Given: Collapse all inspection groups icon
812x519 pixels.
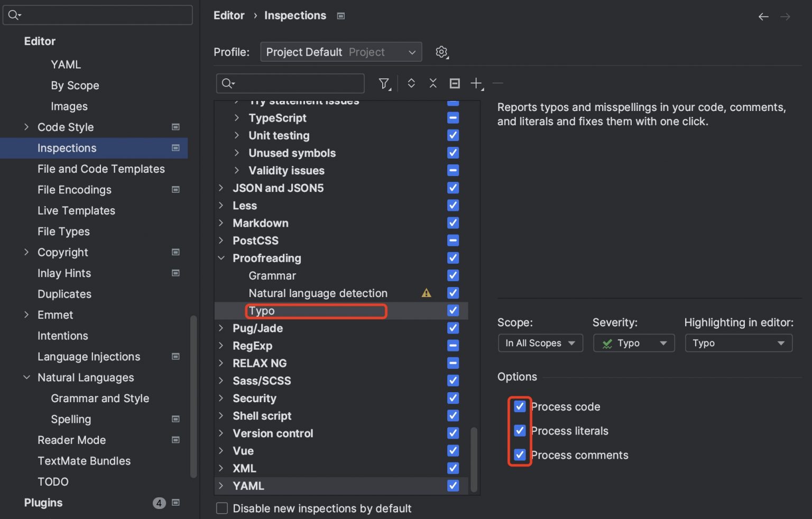Looking at the screenshot, I should 433,83.
